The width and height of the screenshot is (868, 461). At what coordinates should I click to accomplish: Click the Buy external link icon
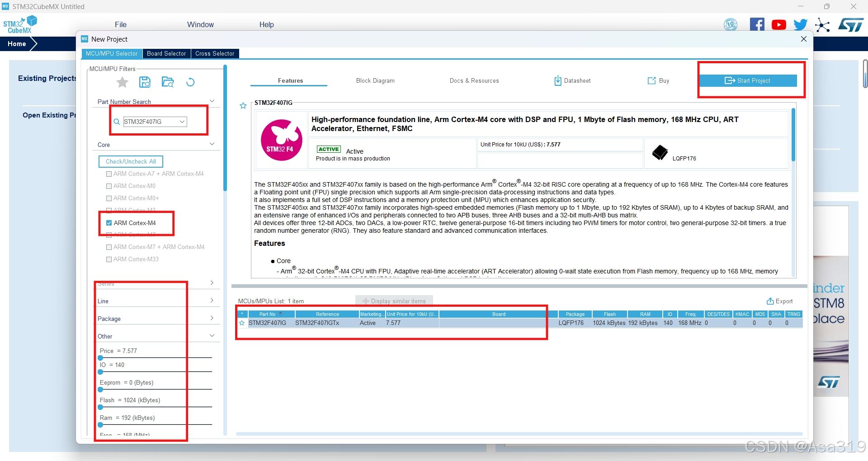(x=651, y=80)
